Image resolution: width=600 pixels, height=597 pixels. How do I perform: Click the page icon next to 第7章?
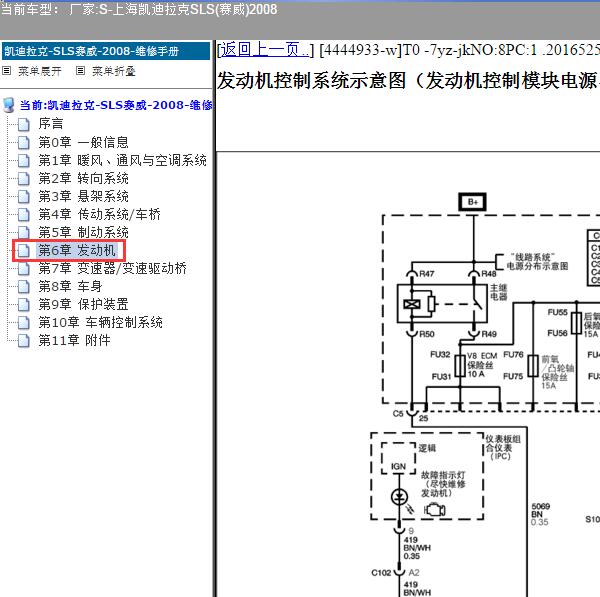(x=24, y=268)
